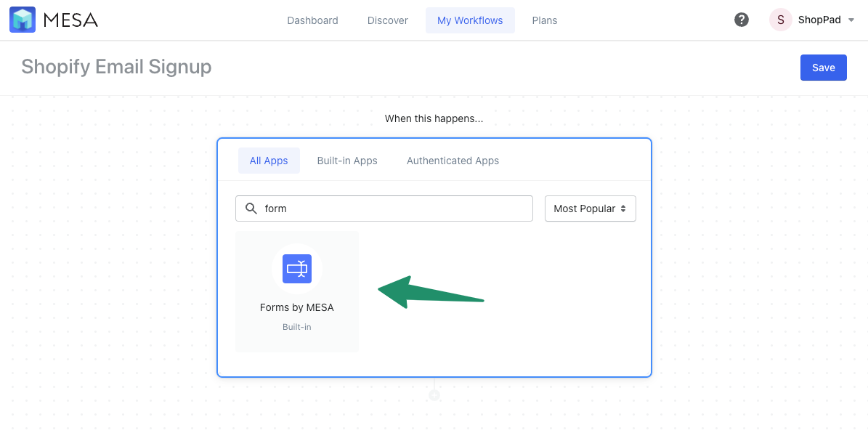Navigate to the Plans menu item
Viewport: 868px width, 433px height.
pyautogui.click(x=545, y=20)
